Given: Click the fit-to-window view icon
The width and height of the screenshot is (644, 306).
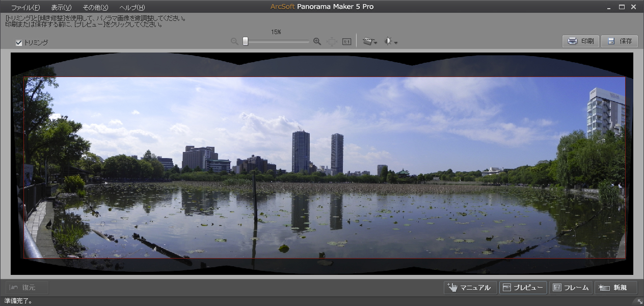Looking at the screenshot, I should pyautogui.click(x=332, y=41).
